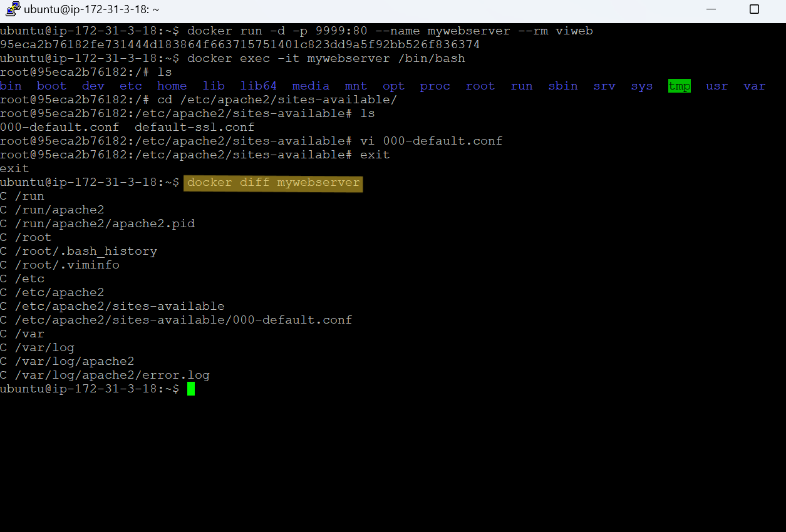The height and width of the screenshot is (532, 786).
Task: Click the 'C /var/log' diff line
Action: [x=37, y=348]
